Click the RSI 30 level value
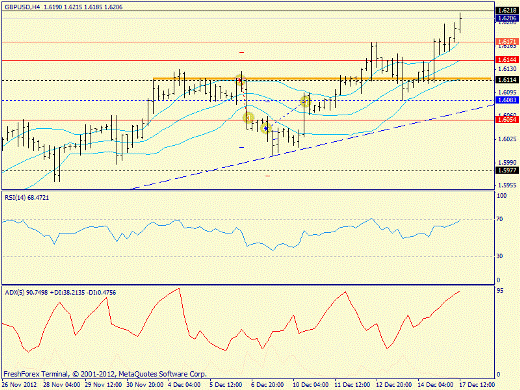This screenshot has height=390, width=520. pos(500,256)
